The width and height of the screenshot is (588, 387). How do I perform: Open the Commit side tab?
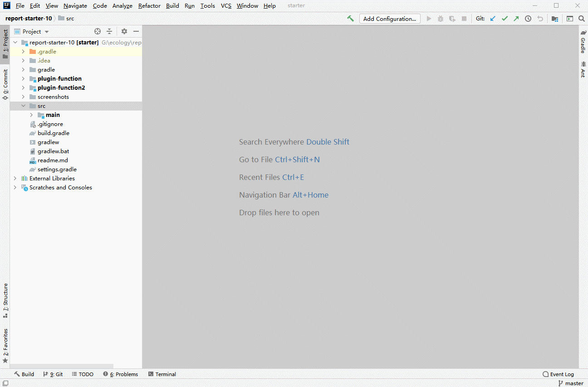(x=5, y=84)
